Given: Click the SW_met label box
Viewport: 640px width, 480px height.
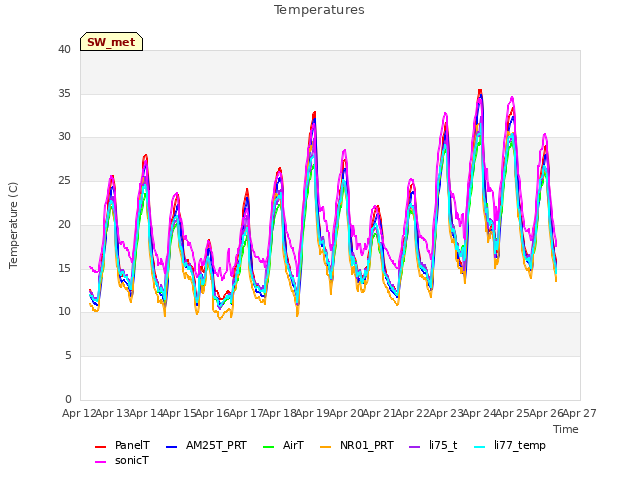Looking at the screenshot, I should point(111,42).
